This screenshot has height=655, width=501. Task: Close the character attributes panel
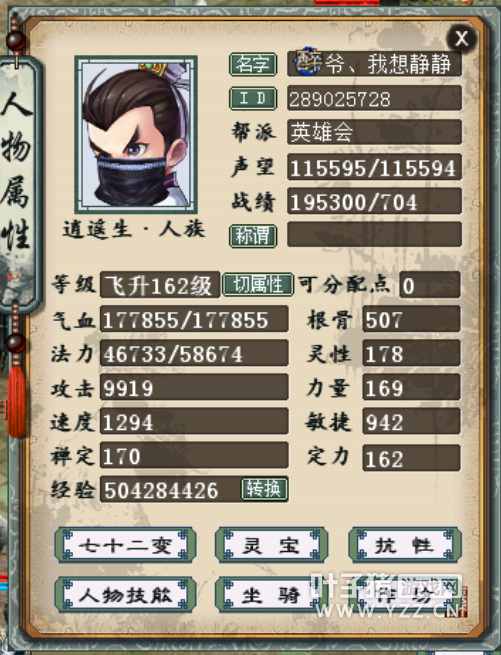pyautogui.click(x=461, y=38)
